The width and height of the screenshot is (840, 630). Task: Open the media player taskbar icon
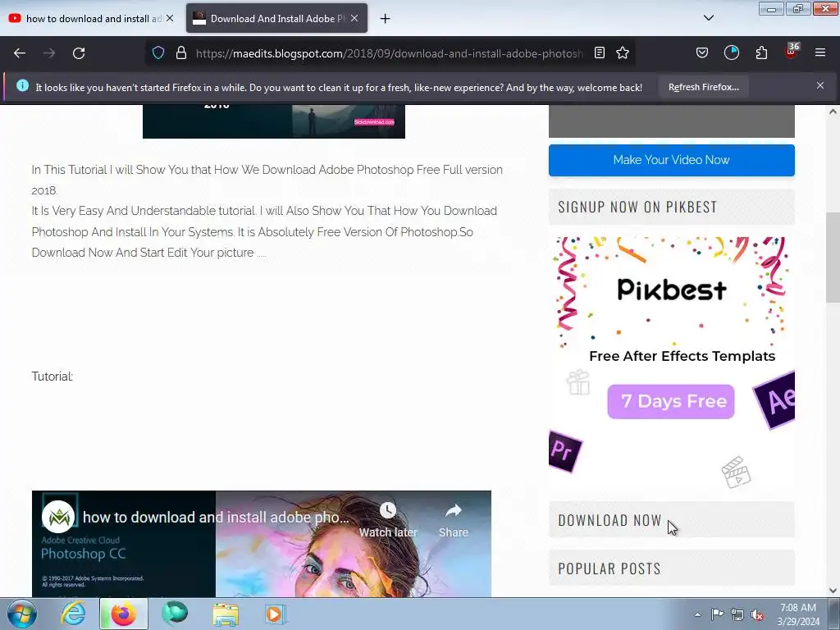tap(276, 614)
